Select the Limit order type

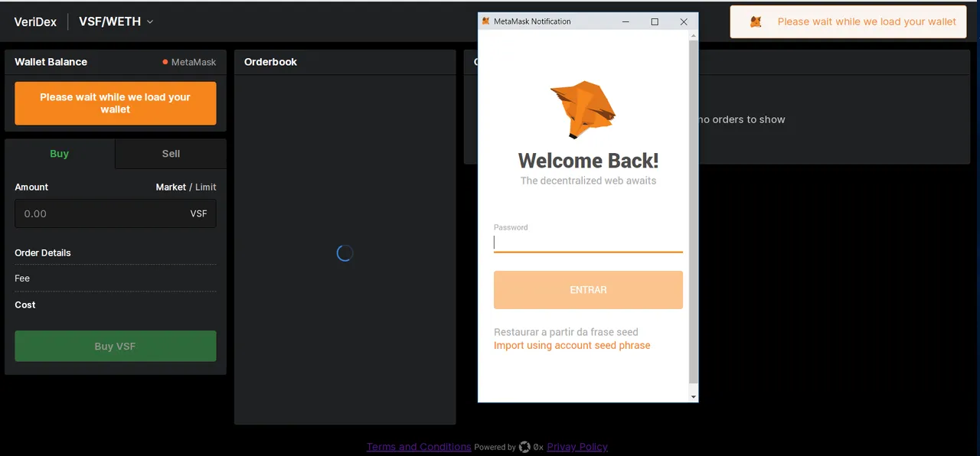[206, 187]
